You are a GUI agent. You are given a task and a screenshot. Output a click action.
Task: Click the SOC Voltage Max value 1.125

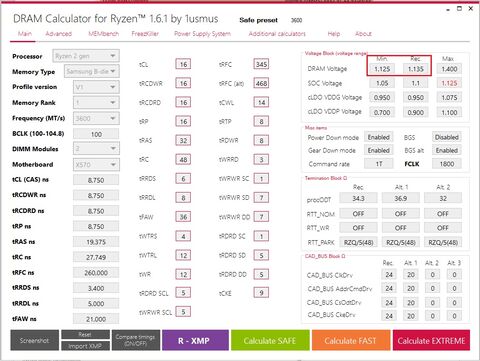tap(449, 83)
